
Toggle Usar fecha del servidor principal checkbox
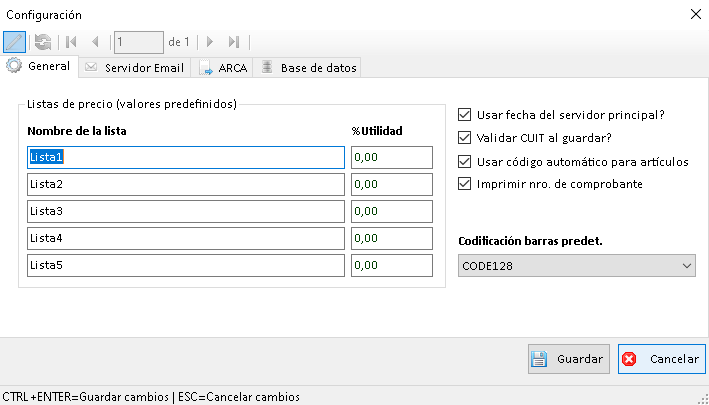tap(464, 115)
